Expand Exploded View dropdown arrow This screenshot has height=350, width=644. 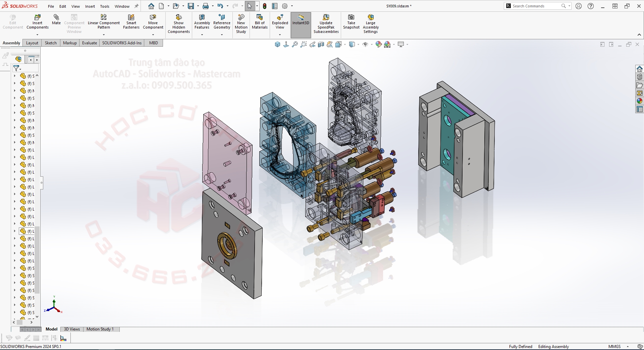[x=280, y=35]
